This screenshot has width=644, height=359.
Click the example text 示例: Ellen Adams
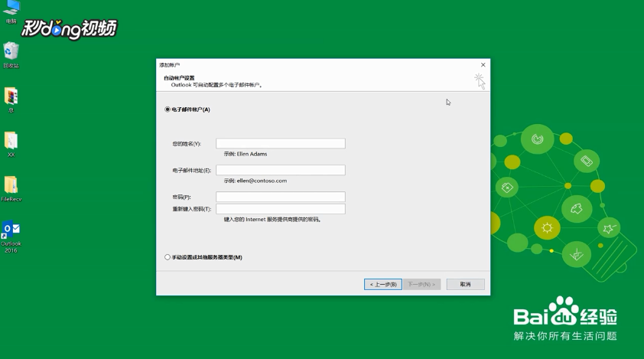pyautogui.click(x=246, y=154)
